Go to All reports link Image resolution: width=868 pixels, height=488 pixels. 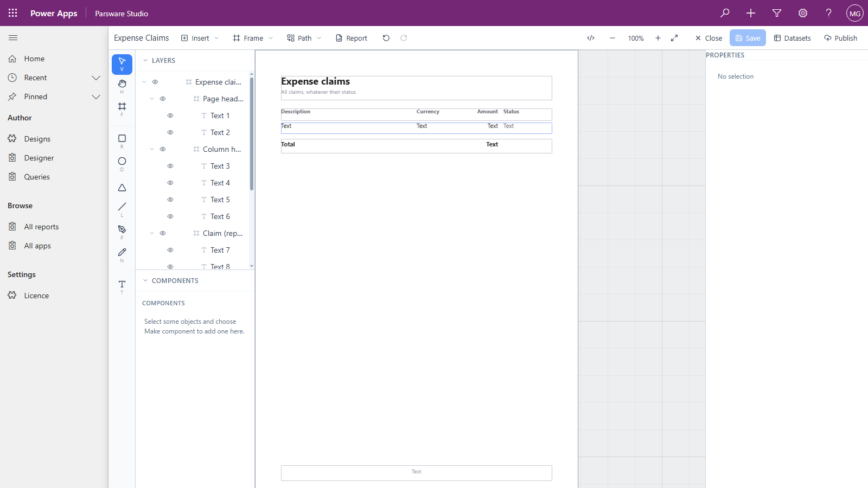[41, 227]
